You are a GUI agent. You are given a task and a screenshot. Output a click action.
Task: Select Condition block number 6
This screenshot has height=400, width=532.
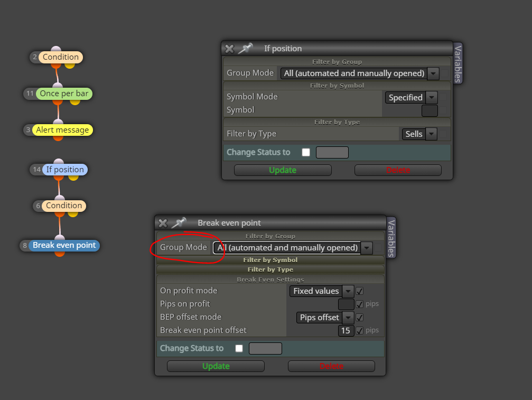pyautogui.click(x=64, y=206)
